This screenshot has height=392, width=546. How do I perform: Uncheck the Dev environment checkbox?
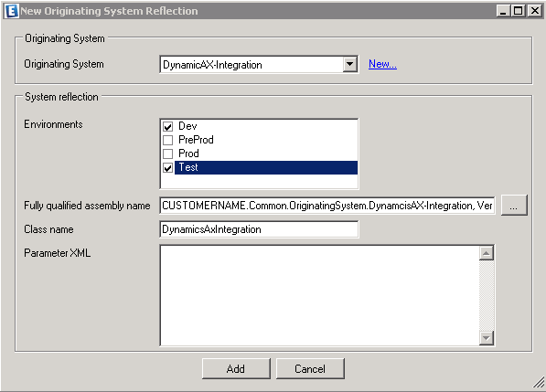168,126
